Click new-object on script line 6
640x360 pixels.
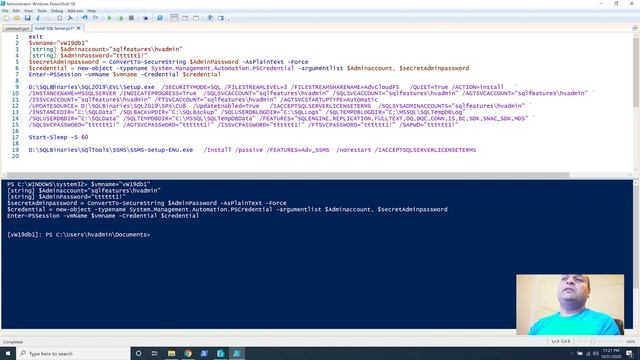[95, 68]
